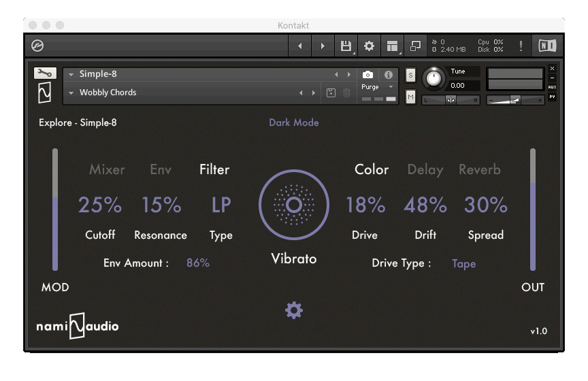Open instrument edit mode wrench icon
Image resolution: width=588 pixels, height=381 pixels.
45,73
